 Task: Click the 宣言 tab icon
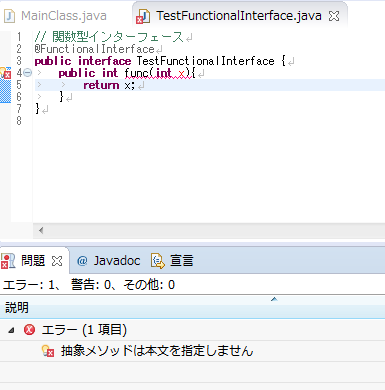pyautogui.click(x=158, y=261)
